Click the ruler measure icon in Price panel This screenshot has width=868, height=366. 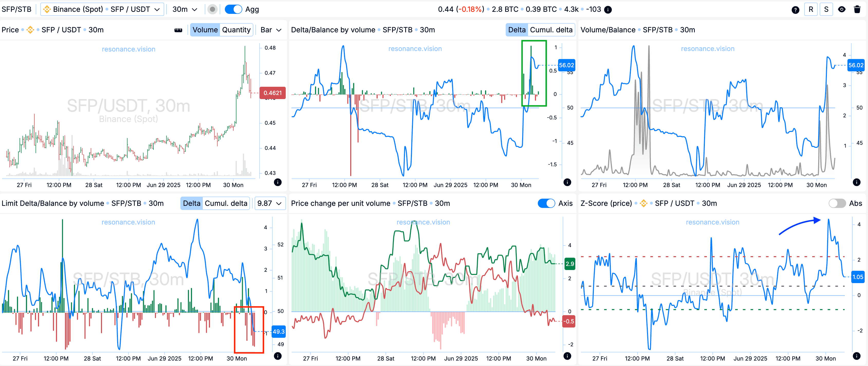pyautogui.click(x=178, y=30)
